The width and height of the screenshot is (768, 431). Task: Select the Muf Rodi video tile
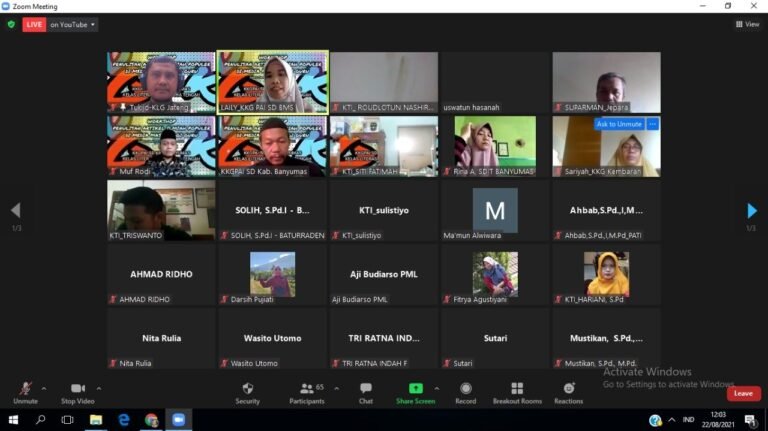point(161,146)
